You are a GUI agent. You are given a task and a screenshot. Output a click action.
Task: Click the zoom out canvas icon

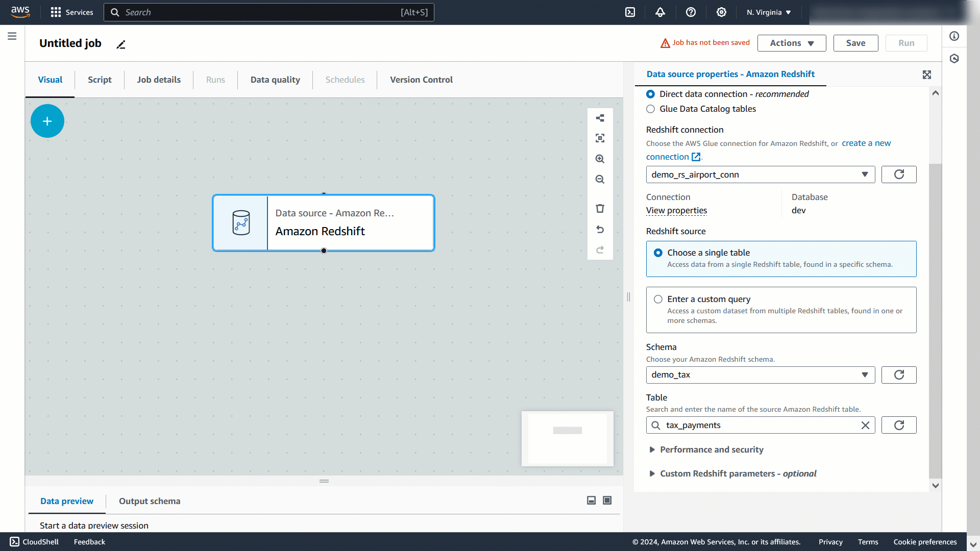(600, 180)
